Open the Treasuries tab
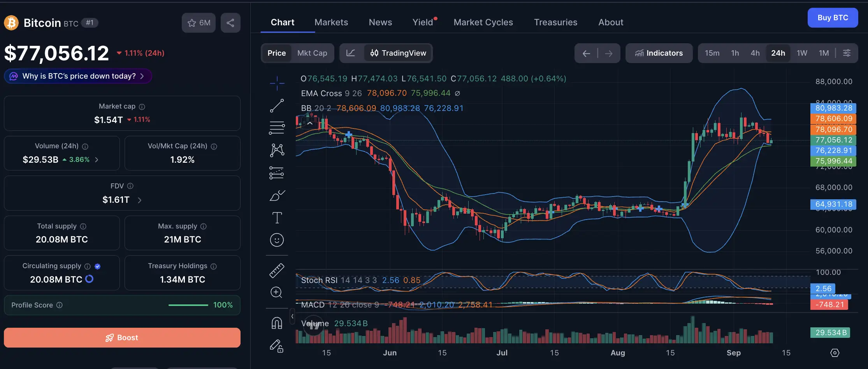The image size is (868, 369). tap(555, 22)
